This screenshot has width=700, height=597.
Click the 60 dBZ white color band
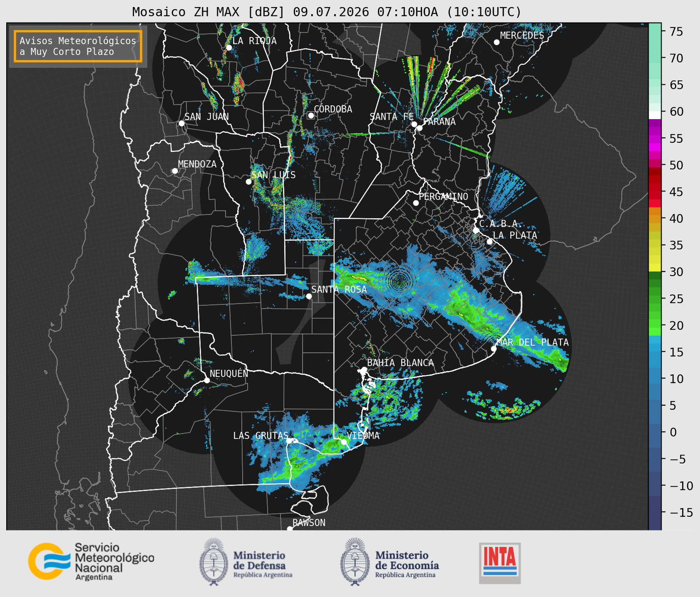point(655,114)
